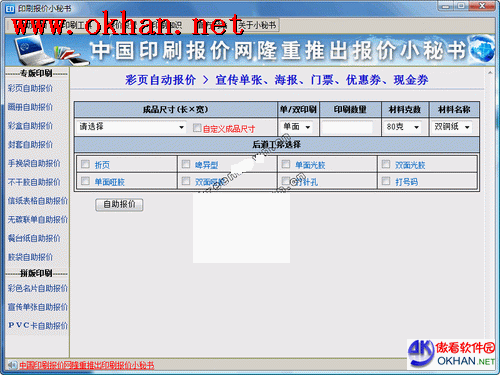Toggle the 双面光胶 checkbox
The width and height of the screenshot is (500, 375).
386,164
